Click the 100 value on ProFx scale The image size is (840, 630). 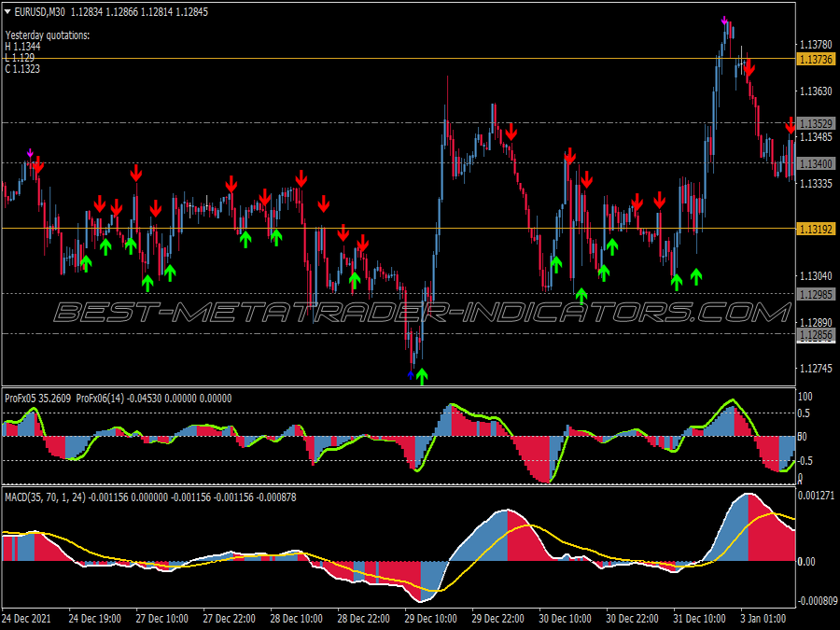point(805,397)
